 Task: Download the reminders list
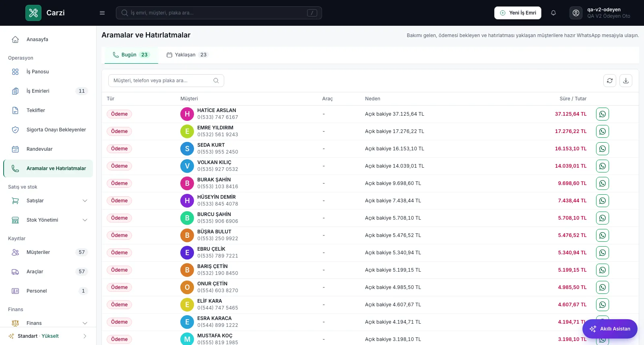click(x=626, y=81)
